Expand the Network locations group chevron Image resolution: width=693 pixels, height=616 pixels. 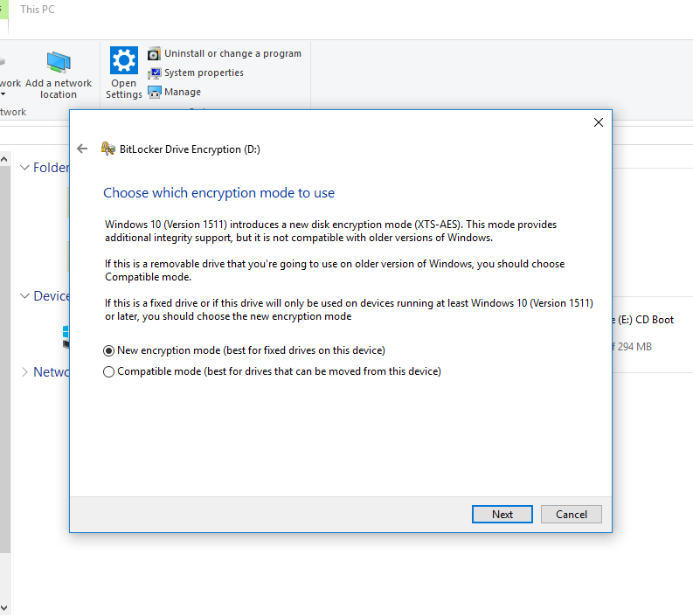[24, 372]
